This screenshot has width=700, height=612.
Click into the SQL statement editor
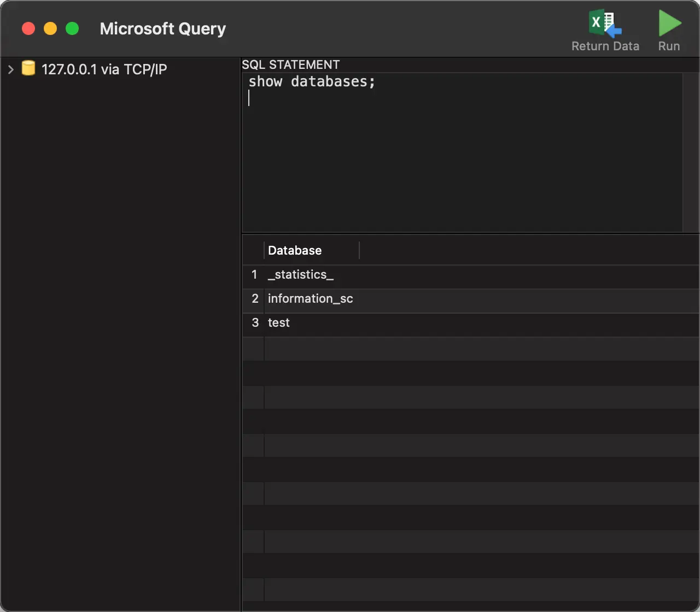point(462,152)
